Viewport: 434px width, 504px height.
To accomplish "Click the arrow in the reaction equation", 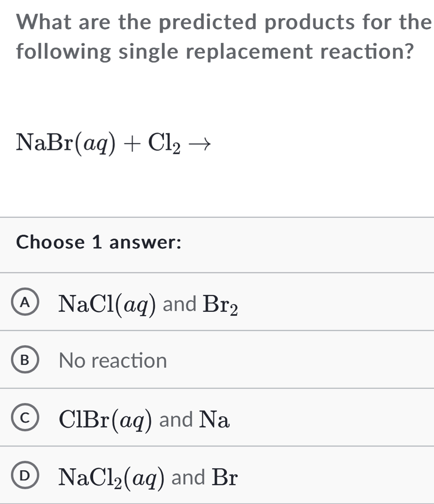I will click(x=200, y=144).
